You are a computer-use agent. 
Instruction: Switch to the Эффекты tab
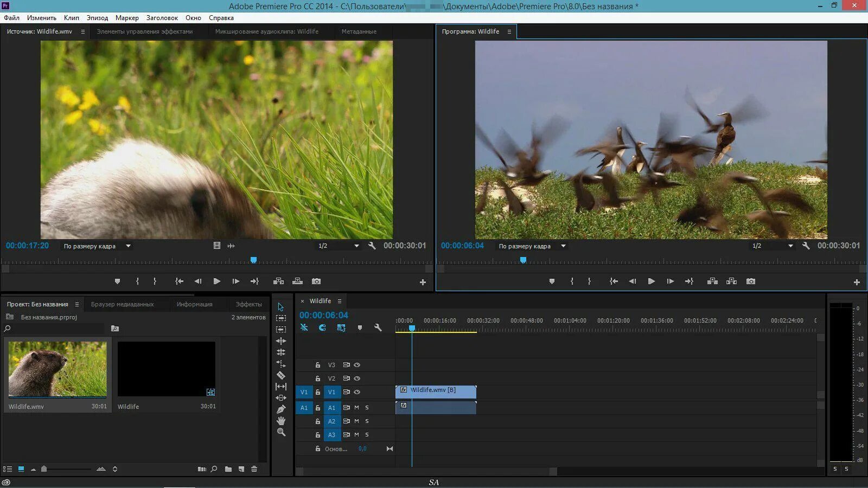248,304
